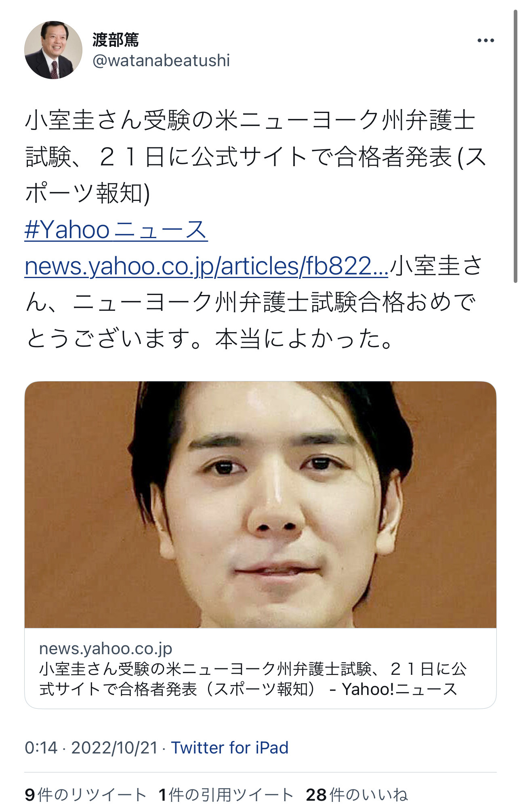Show the 28件のいいね list
The image size is (521, 812).
357,795
